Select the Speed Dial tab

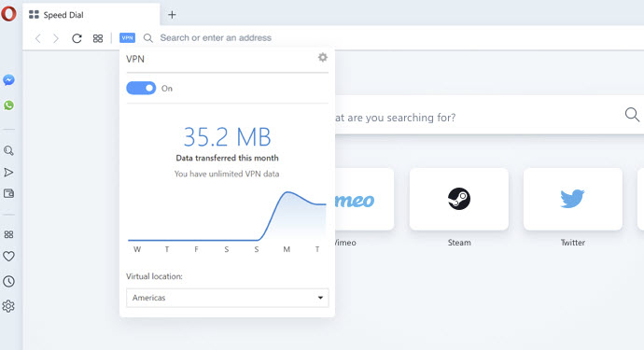91,15
